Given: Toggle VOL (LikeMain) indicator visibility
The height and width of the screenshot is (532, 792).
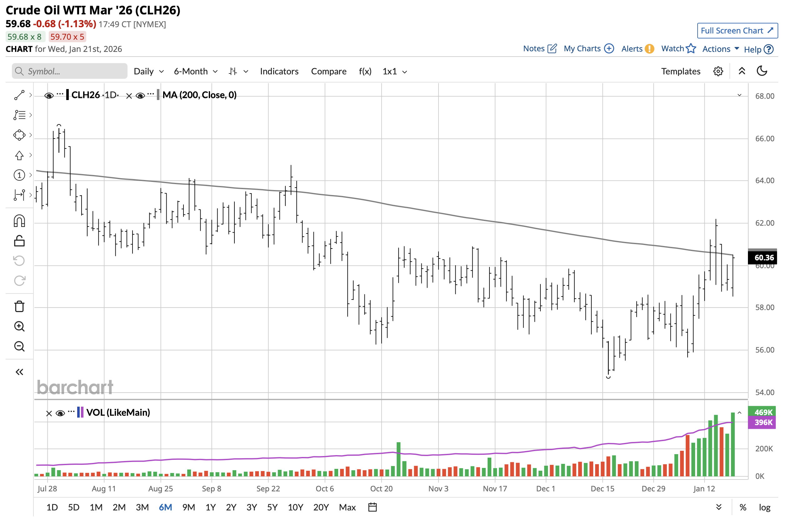Looking at the screenshot, I should point(60,413).
